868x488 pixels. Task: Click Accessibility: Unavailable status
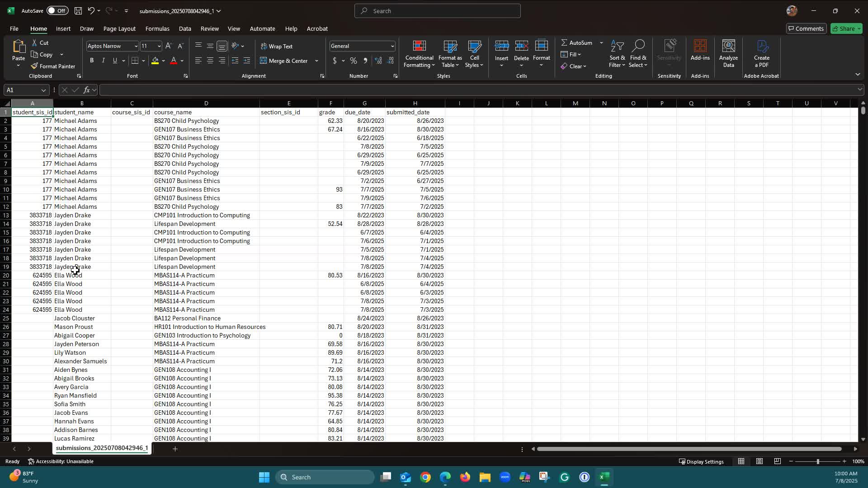pos(61,461)
